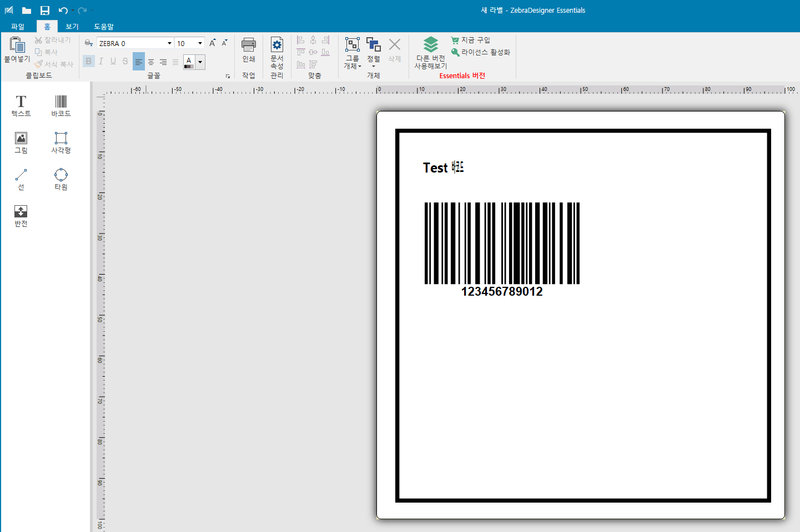Open the font size 10 dropdown
Image resolution: width=800 pixels, height=532 pixels.
pos(200,43)
